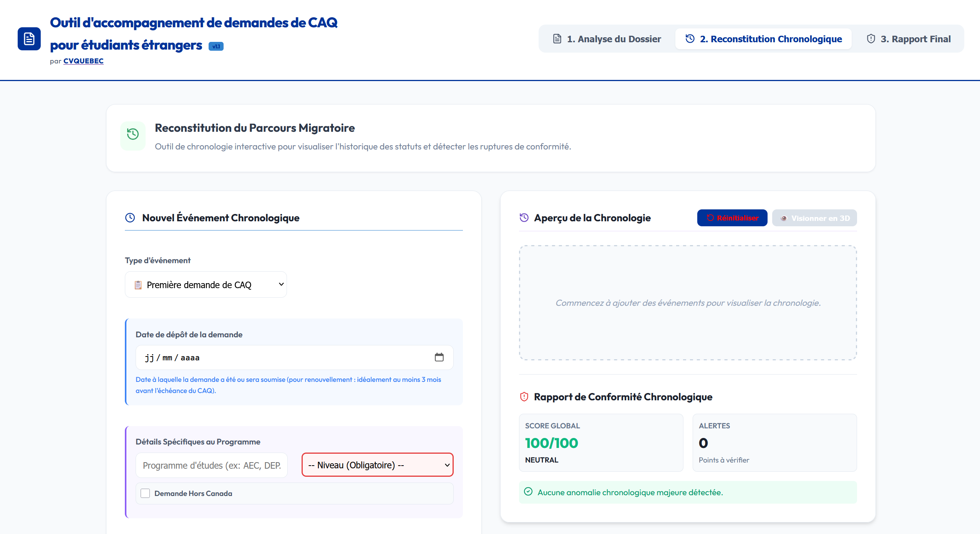Click the green checkmark icon in the anomaly message

[x=528, y=492]
